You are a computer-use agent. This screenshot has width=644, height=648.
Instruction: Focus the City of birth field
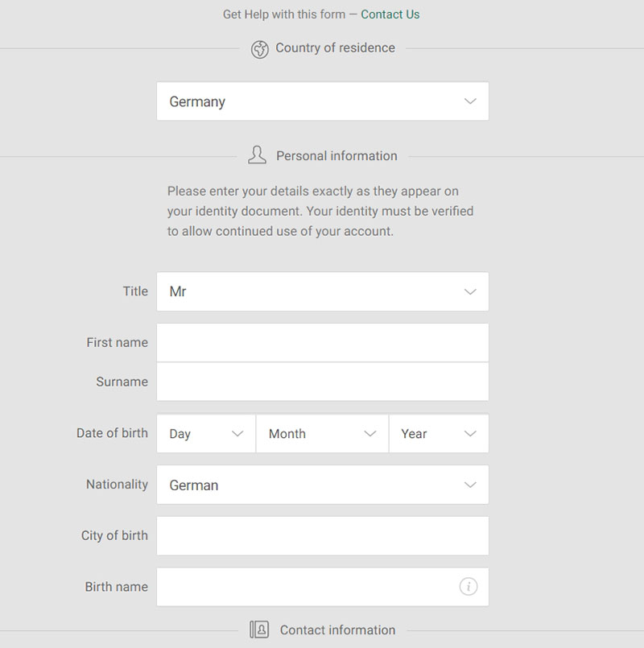[x=323, y=536]
